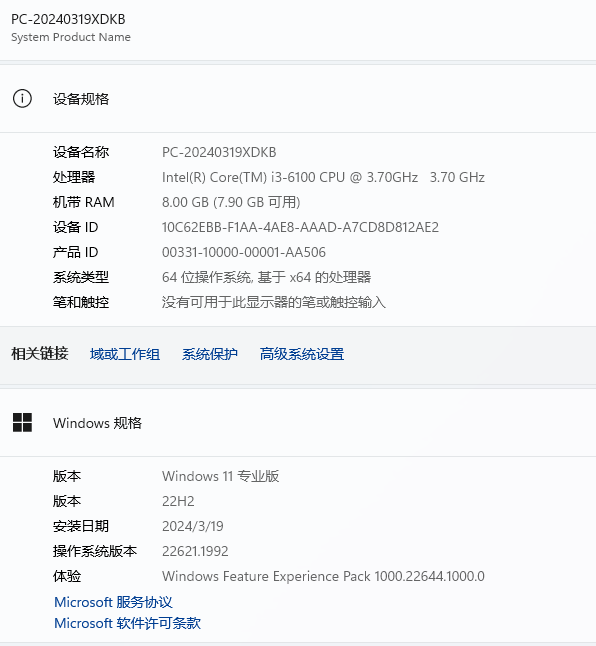Open the 域或工作组 link
The image size is (596, 646).
[x=125, y=354]
